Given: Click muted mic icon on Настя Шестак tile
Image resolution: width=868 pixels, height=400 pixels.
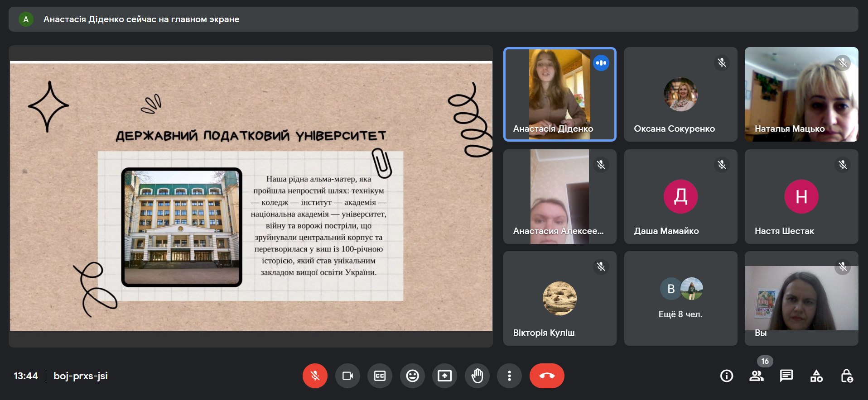Looking at the screenshot, I should 843,165.
